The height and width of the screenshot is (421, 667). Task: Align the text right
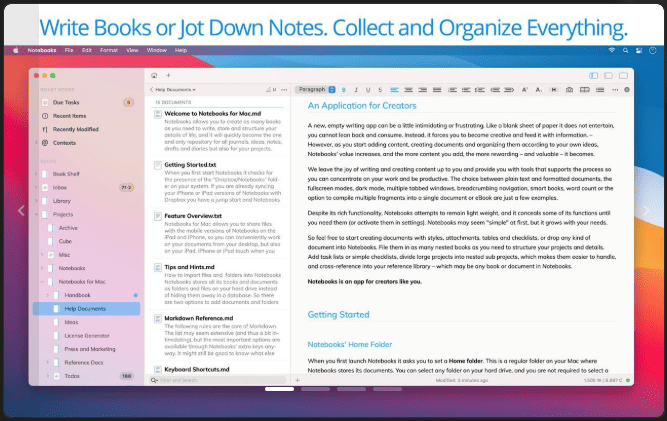coord(422,90)
